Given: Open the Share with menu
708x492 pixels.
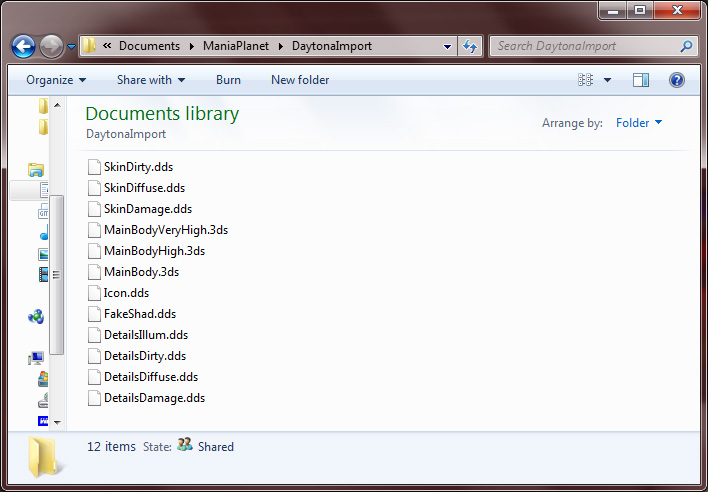Looking at the screenshot, I should coord(151,80).
